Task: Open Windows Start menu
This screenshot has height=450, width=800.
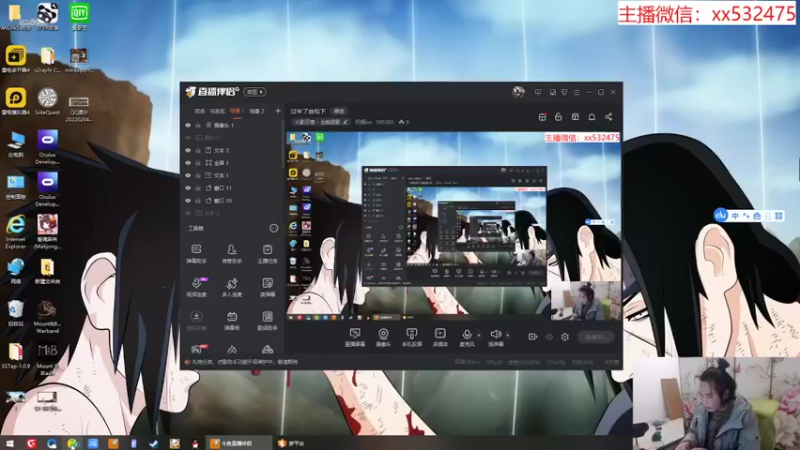Action: pos(10,443)
